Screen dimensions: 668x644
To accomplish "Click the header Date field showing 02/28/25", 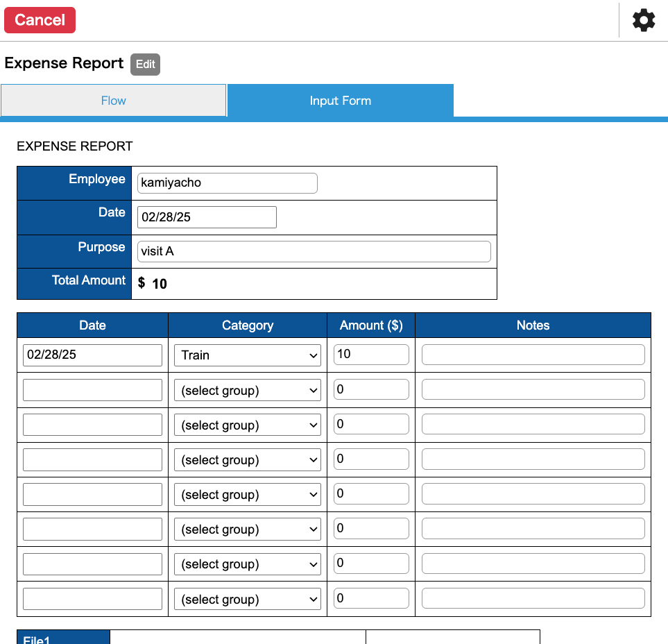I will [x=207, y=217].
